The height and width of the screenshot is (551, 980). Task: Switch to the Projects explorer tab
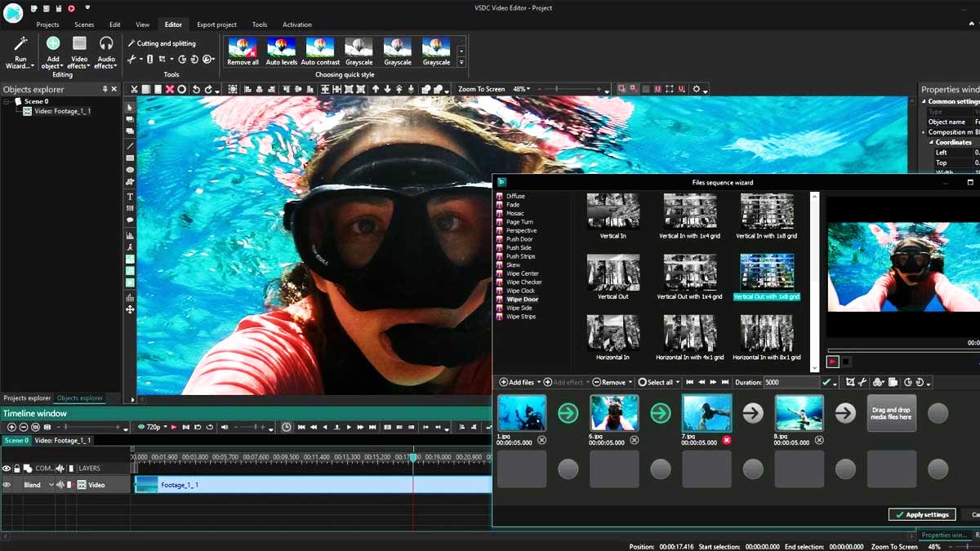pyautogui.click(x=26, y=398)
